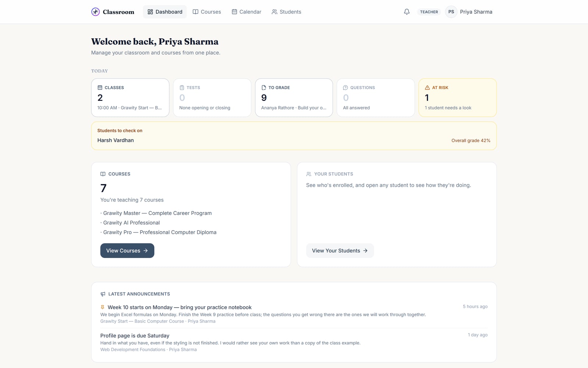Image resolution: width=588 pixels, height=368 pixels.
Task: Click the Calendar icon in navbar
Action: click(234, 12)
